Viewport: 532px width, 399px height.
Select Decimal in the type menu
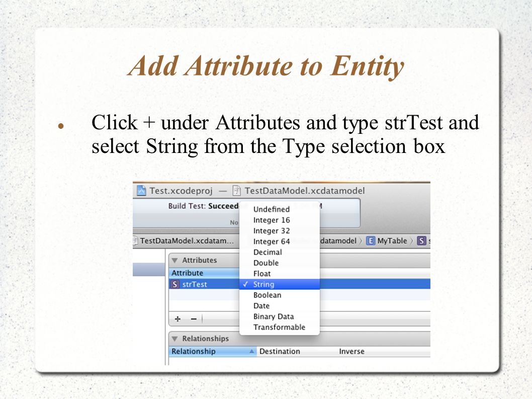click(x=280, y=252)
